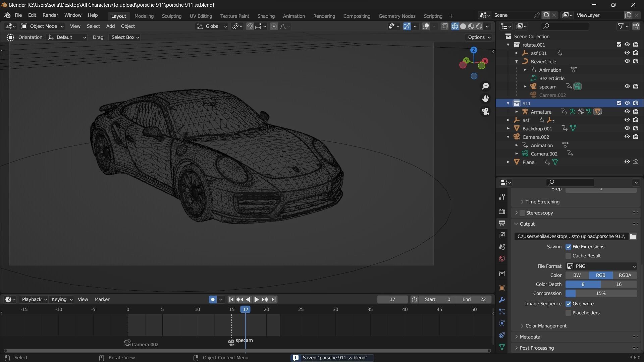This screenshot has height=362, width=644.
Task: Select rendered viewport shading icon
Action: [479, 26]
